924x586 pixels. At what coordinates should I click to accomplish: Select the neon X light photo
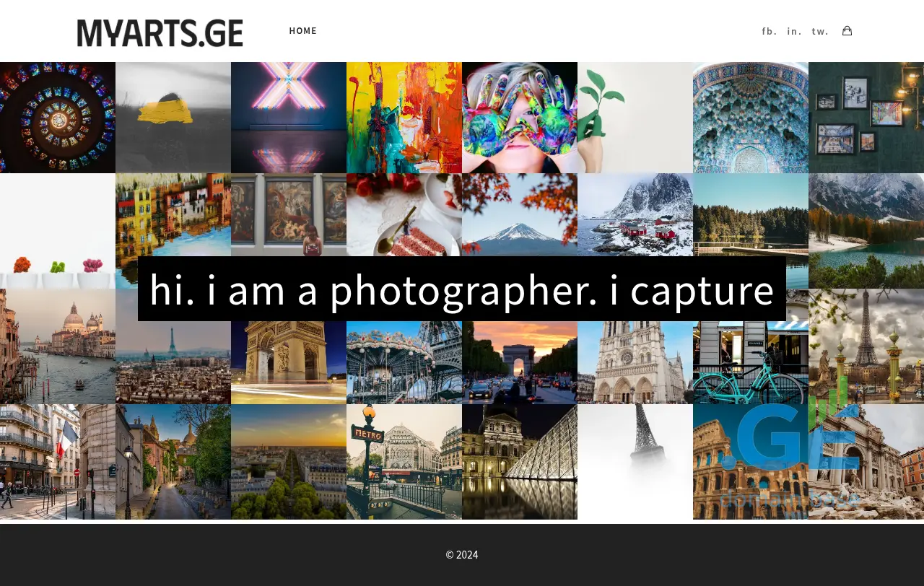click(289, 118)
